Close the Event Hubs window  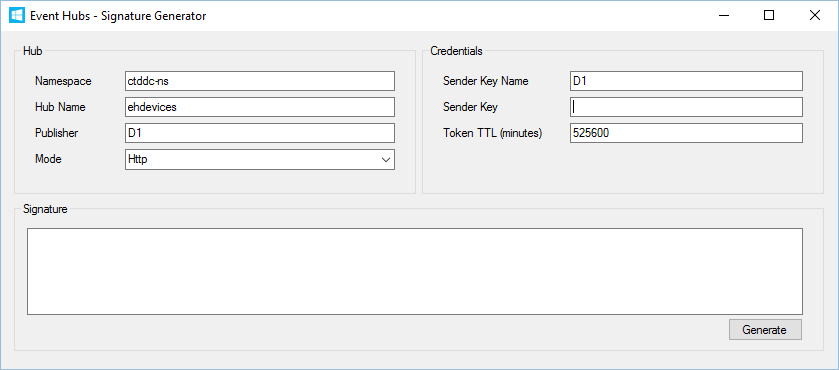coord(815,16)
